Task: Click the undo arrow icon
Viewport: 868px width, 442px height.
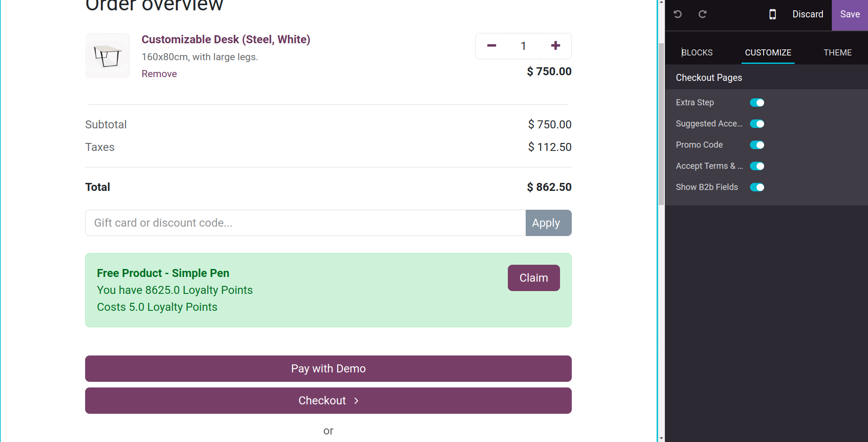Action: pos(678,14)
